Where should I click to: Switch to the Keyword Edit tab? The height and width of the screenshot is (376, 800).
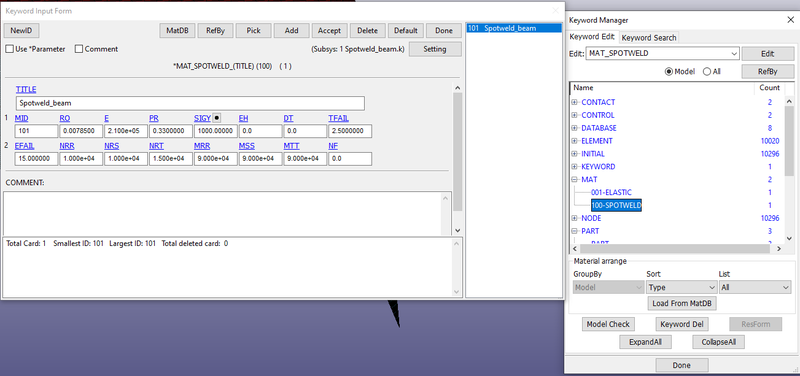(592, 37)
